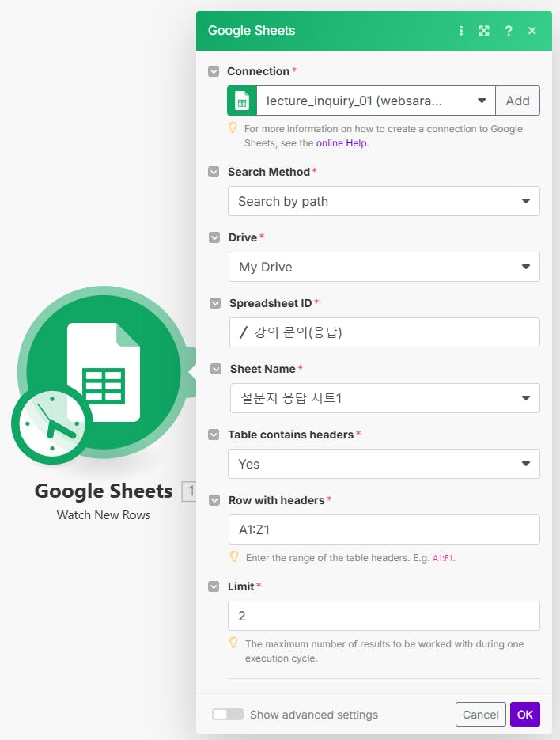Click the Google Sheets module title on canvas
Image resolution: width=560 pixels, height=740 pixels.
[104, 491]
